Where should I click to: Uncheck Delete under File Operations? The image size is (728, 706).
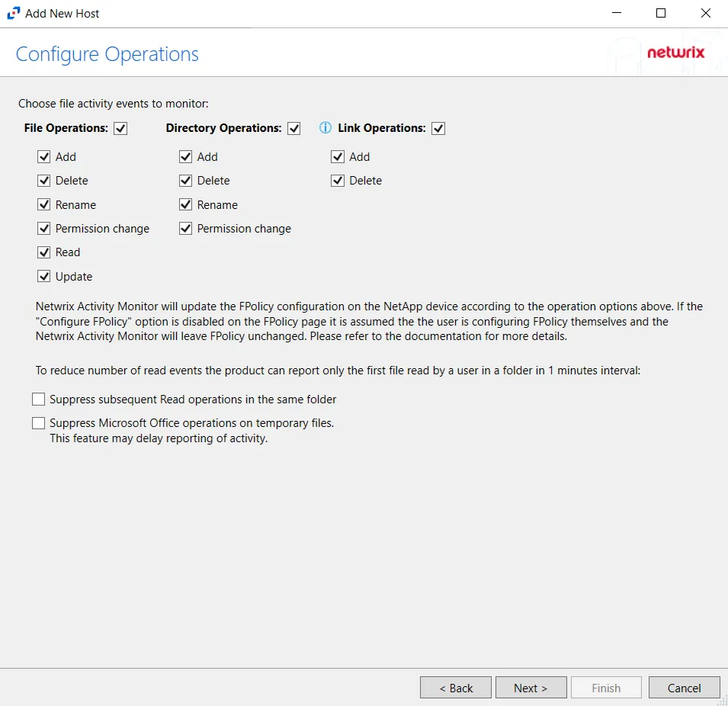[x=43, y=180]
